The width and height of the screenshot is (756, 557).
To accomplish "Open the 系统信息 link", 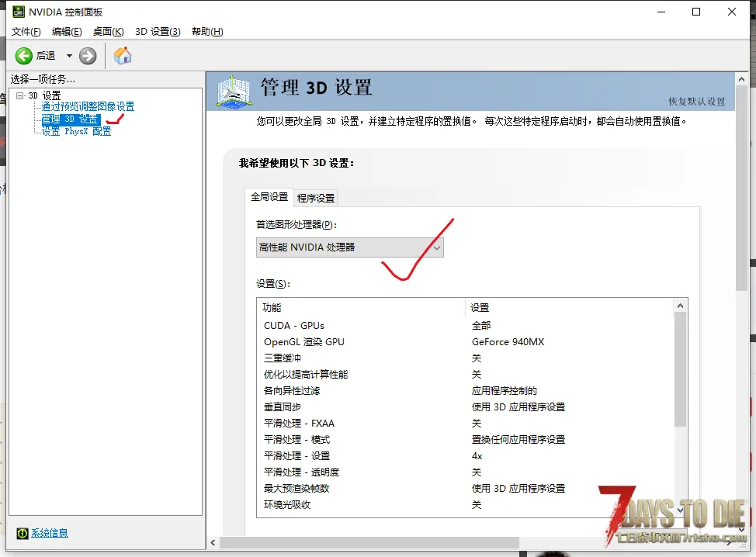I will click(x=50, y=533).
